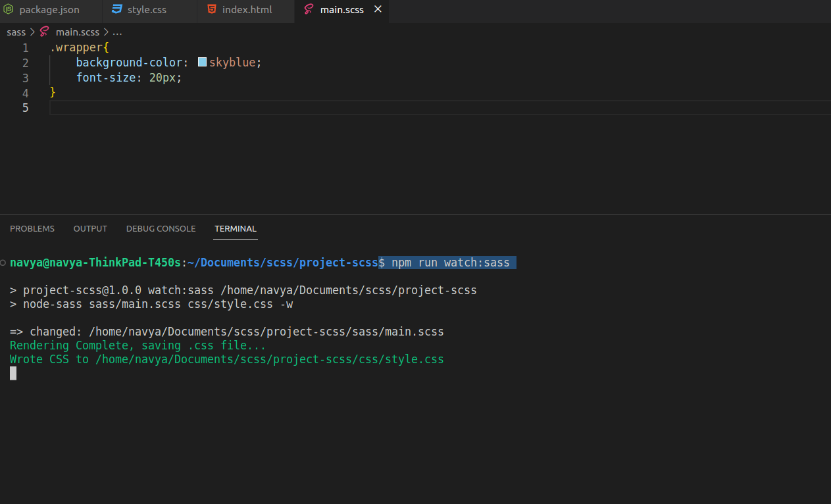
Task: Open the PROBLEMS panel tab
Action: 32,228
